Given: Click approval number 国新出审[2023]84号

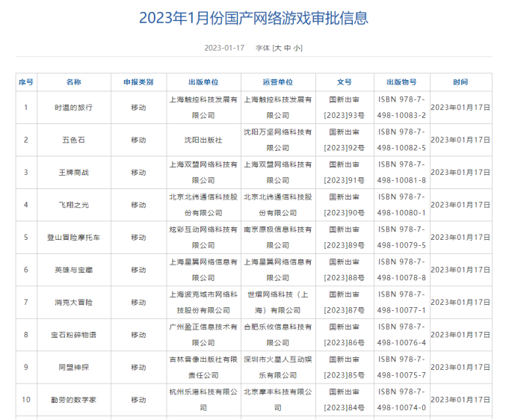Looking at the screenshot, I should tap(345, 400).
